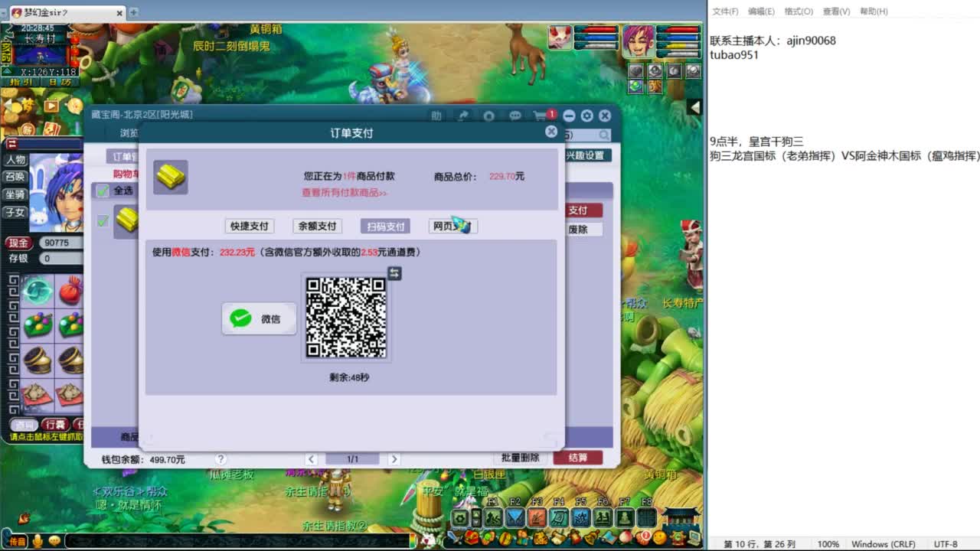Viewport: 980px width, 551px height.
Task: Open 查看所有付款商品 link
Action: click(345, 193)
